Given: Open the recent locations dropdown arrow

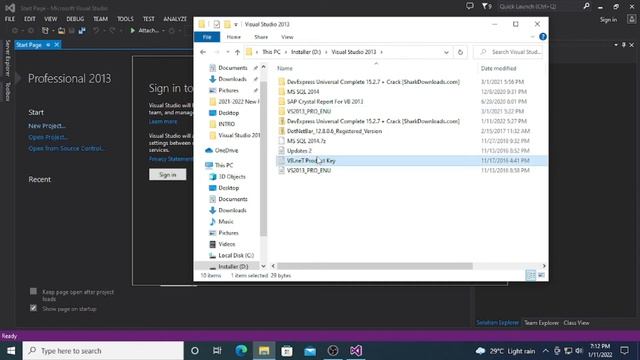Looking at the screenshot, I should click(x=227, y=52).
